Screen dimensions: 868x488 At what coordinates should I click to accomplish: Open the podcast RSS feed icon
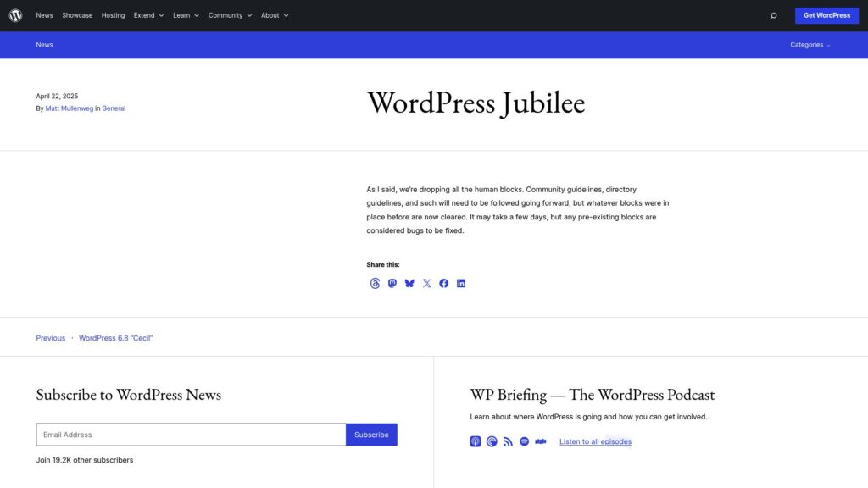tap(508, 441)
